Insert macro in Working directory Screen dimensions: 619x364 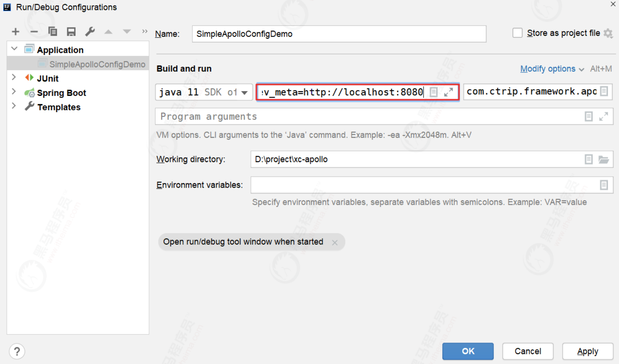pos(589,159)
